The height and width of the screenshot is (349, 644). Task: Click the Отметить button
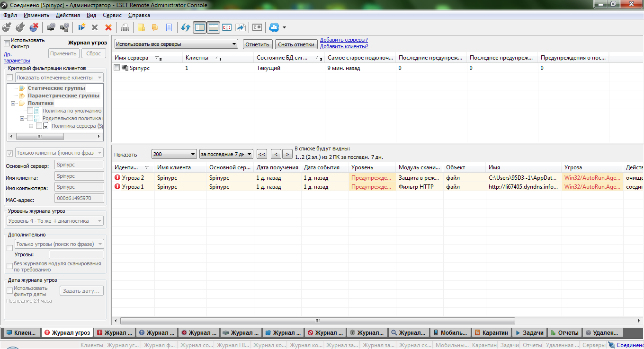pos(257,44)
